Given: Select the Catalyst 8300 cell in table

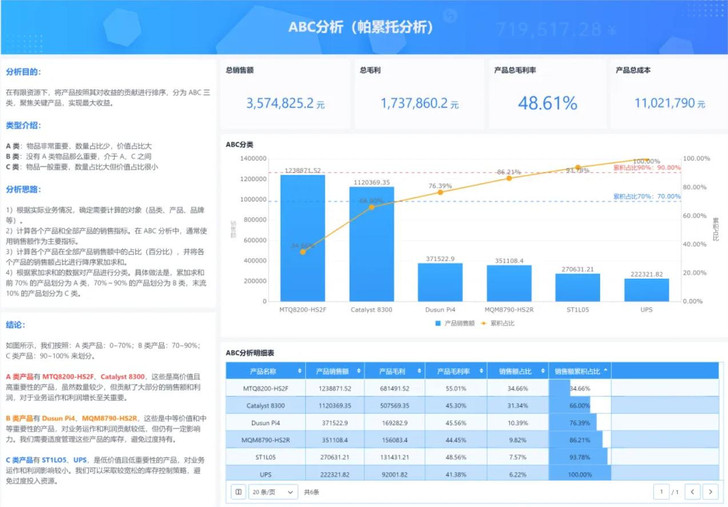Looking at the screenshot, I should click(x=266, y=405).
